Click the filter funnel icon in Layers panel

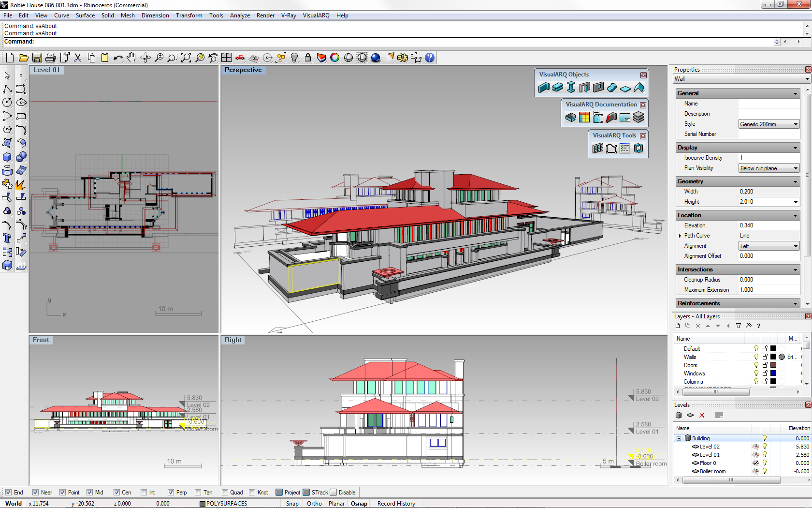click(739, 326)
